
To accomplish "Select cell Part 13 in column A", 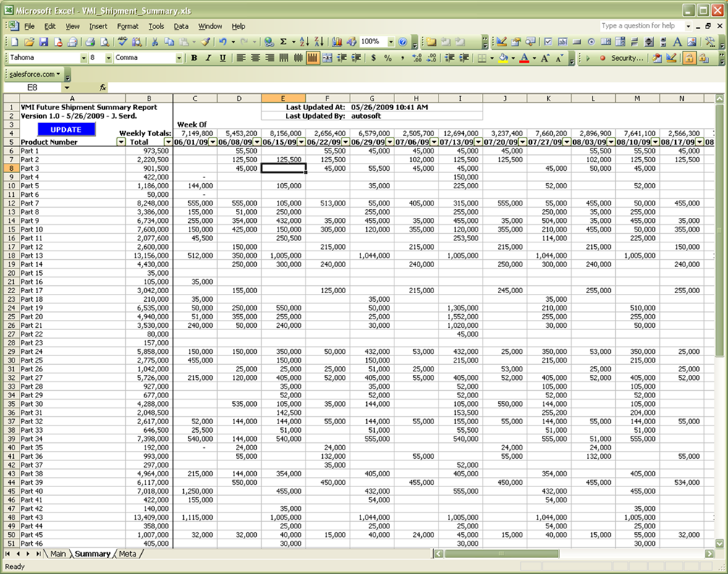I will pos(72,256).
